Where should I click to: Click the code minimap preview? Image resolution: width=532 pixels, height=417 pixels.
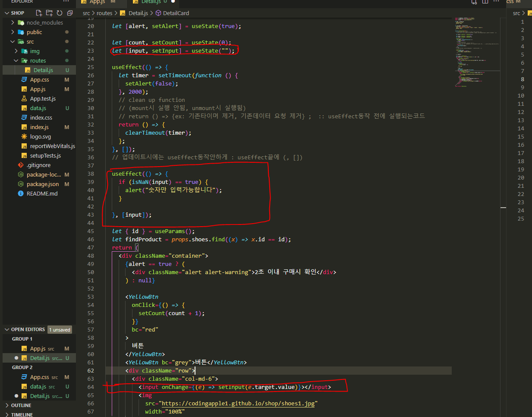[x=477, y=52]
